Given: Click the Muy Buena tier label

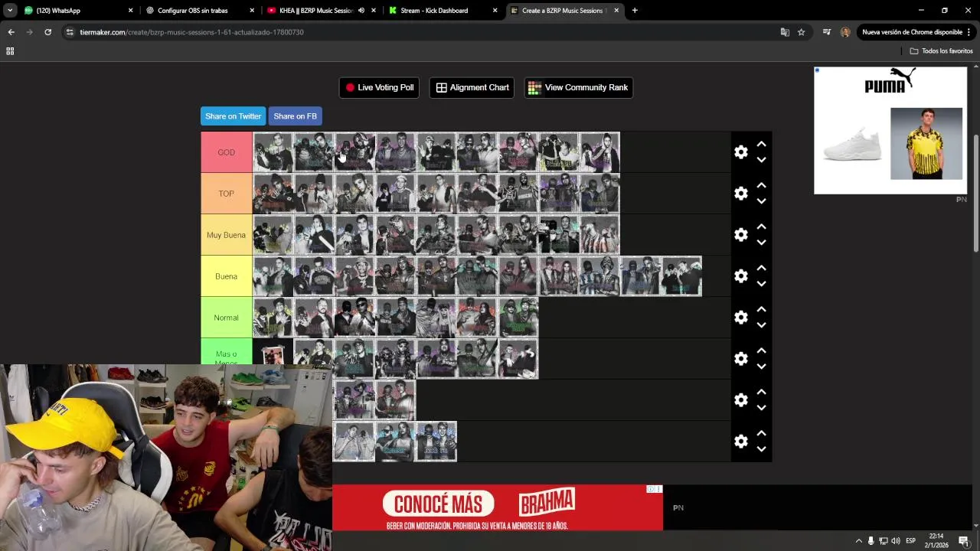Looking at the screenshot, I should (x=227, y=235).
